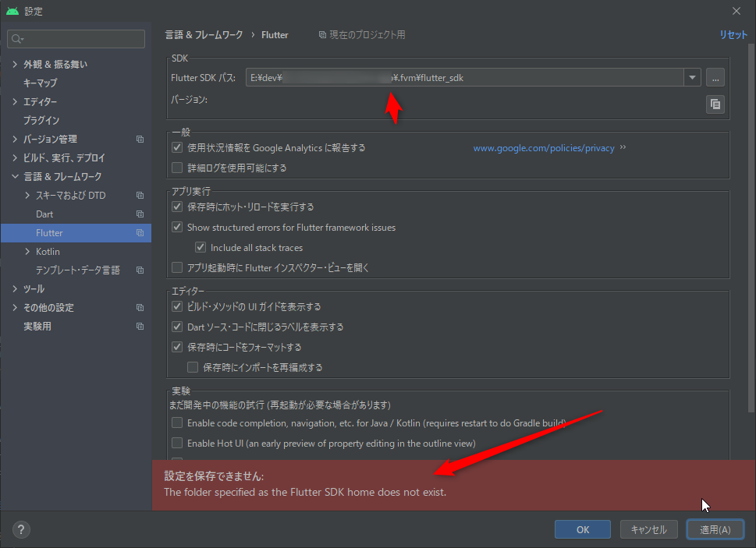Image resolution: width=756 pixels, height=548 pixels.
Task: Click the magnifier icon in the search field
Action: pyautogui.click(x=18, y=38)
